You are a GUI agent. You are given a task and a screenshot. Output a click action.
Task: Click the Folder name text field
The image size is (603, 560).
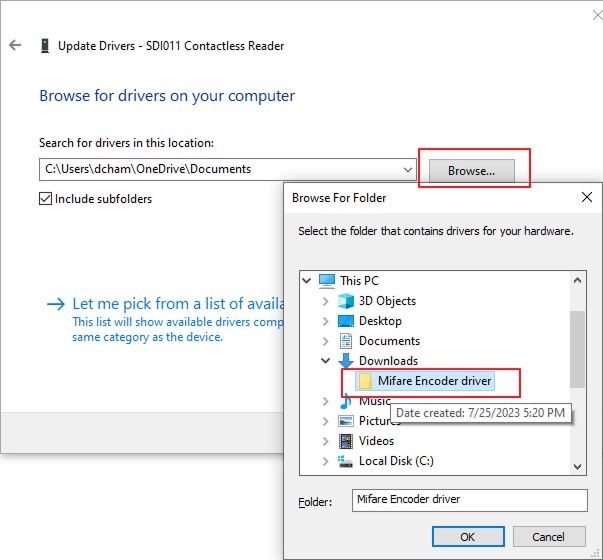pos(470,499)
